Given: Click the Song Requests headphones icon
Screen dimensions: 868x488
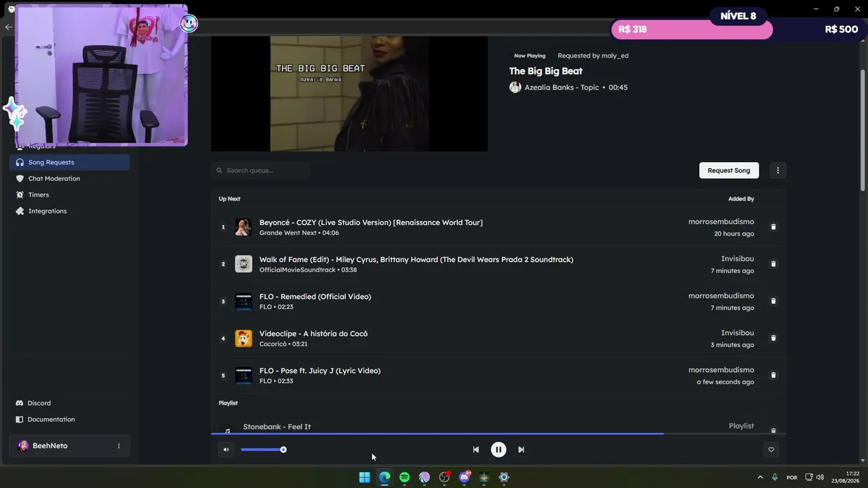Looking at the screenshot, I should tap(20, 162).
